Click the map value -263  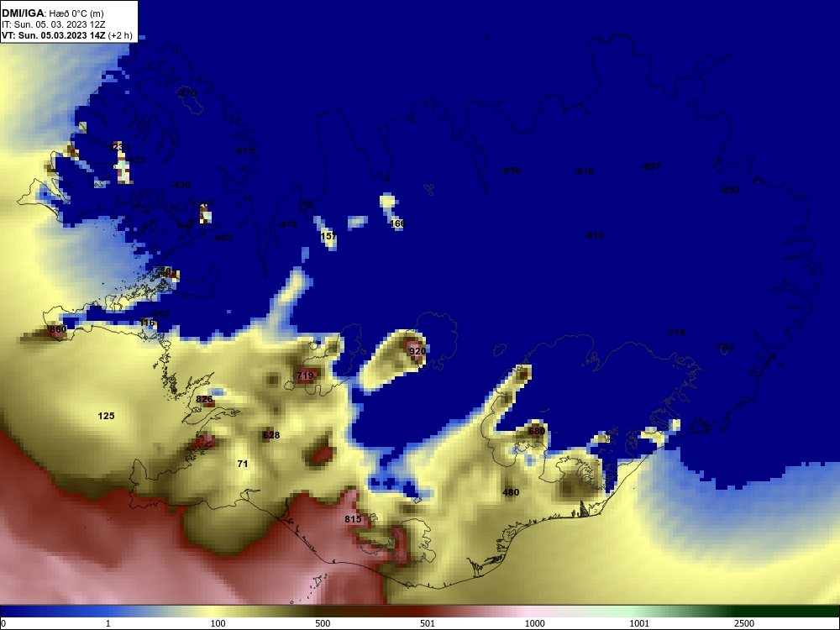coord(160,313)
